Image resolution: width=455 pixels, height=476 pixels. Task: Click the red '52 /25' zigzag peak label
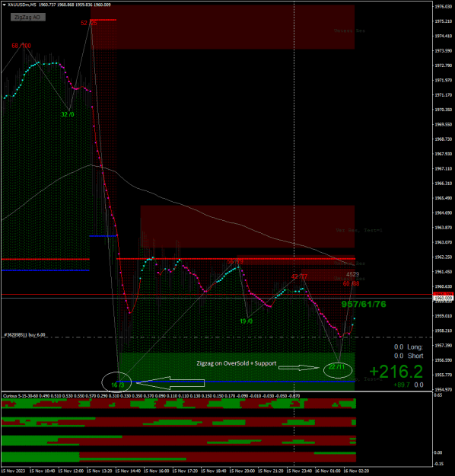pyautogui.click(x=89, y=23)
